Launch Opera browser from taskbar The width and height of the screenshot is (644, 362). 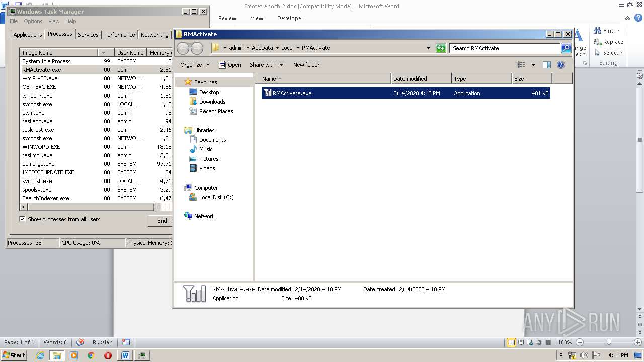click(x=108, y=355)
